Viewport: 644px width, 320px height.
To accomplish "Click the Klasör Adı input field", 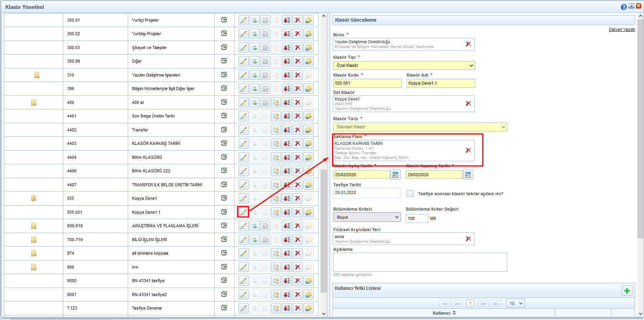I will (441, 83).
